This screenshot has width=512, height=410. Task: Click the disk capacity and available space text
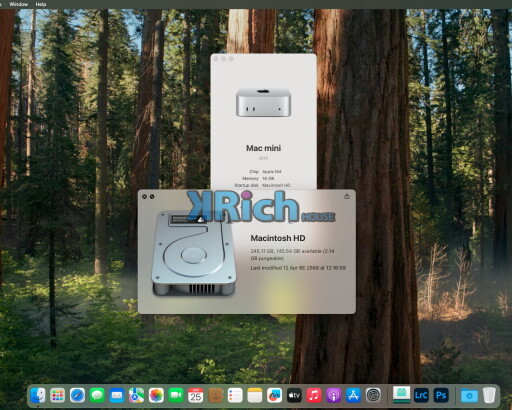click(x=292, y=255)
